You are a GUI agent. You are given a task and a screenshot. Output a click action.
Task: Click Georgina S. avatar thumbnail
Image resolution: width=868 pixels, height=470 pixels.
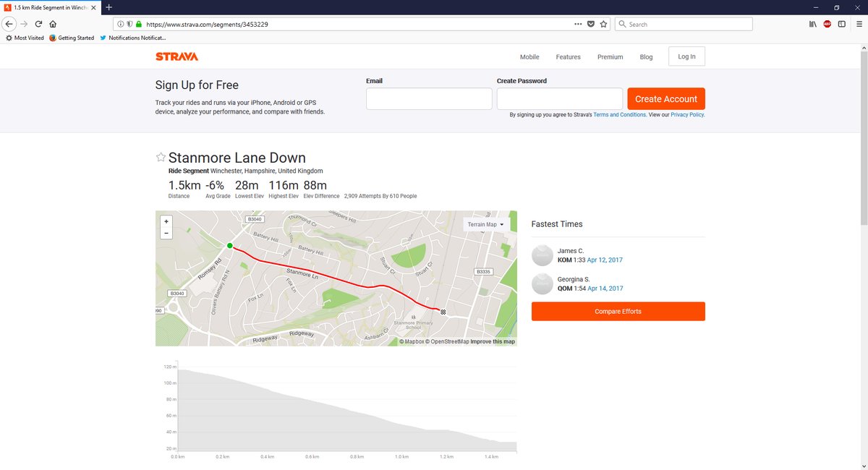[542, 283]
